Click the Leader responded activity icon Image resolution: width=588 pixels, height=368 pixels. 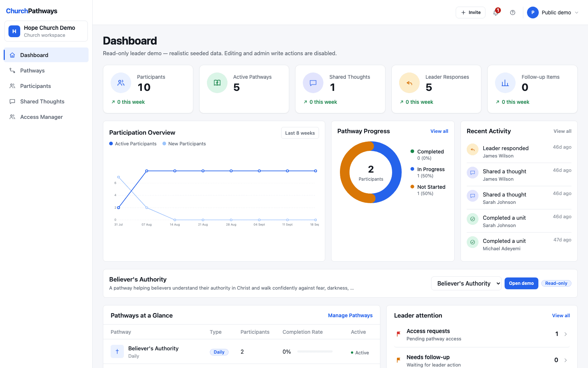tap(473, 149)
